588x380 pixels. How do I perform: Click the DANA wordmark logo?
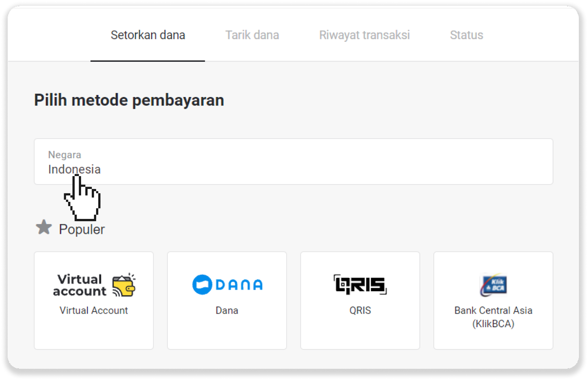(x=239, y=285)
